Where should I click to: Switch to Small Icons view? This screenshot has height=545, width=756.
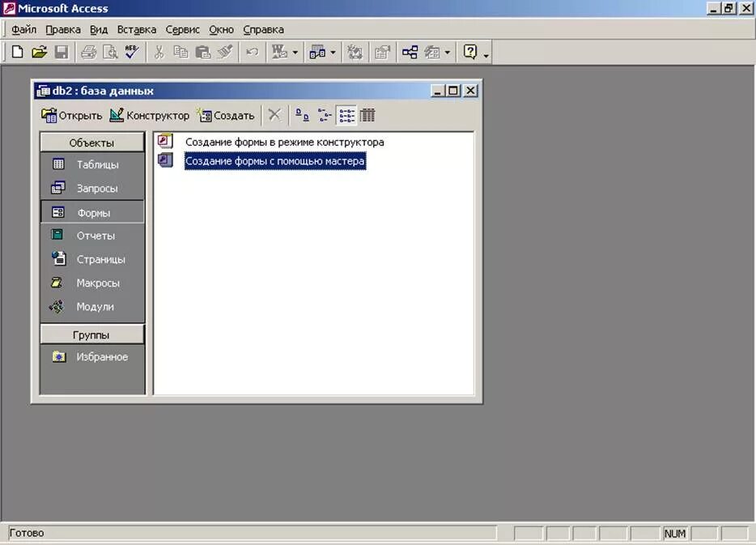[325, 115]
